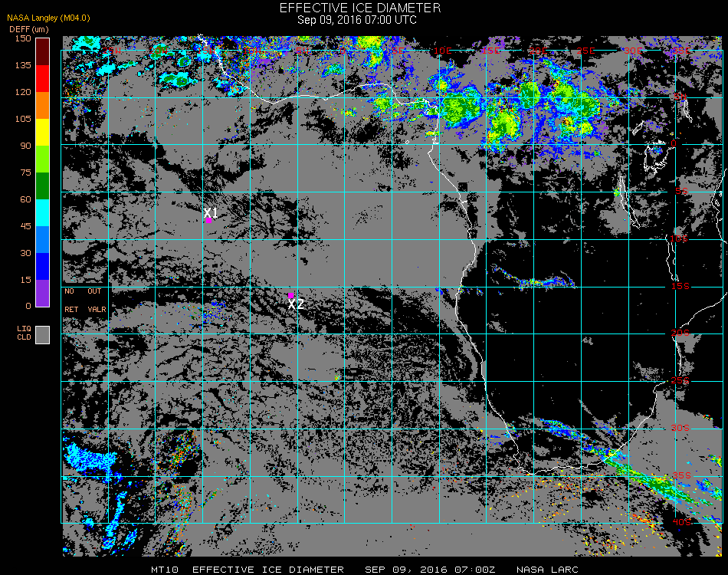Image resolution: width=728 pixels, height=575 pixels.
Task: Click the 10E longitude label
Action: pos(442,51)
